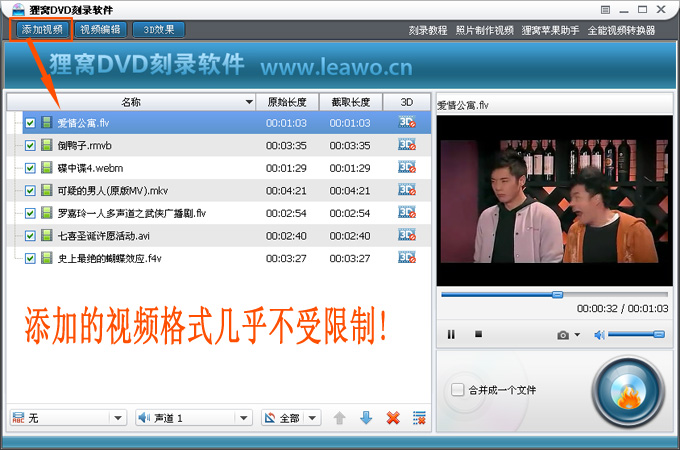This screenshot has width=680, height=450.
Task: Open the 全能视频转换器 link
Action: click(621, 30)
